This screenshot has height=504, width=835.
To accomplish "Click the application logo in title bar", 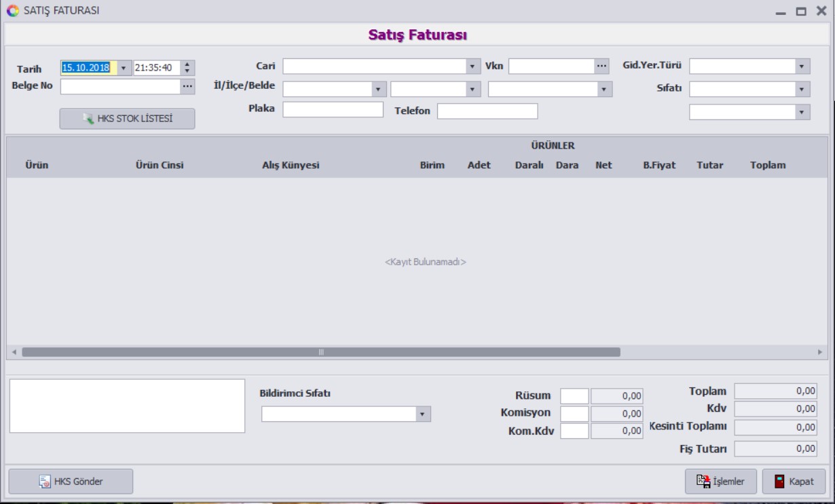I will [x=12, y=11].
